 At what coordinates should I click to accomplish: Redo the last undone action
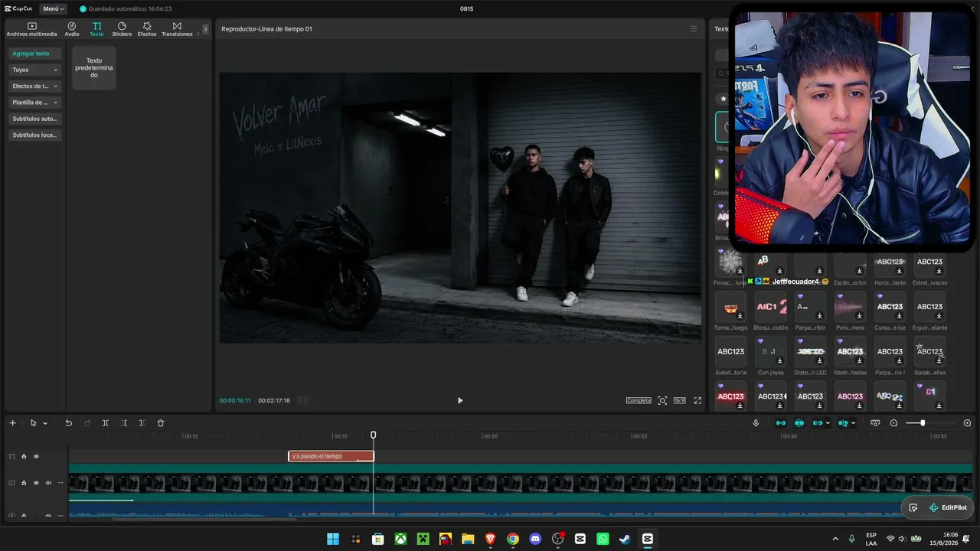coord(87,423)
